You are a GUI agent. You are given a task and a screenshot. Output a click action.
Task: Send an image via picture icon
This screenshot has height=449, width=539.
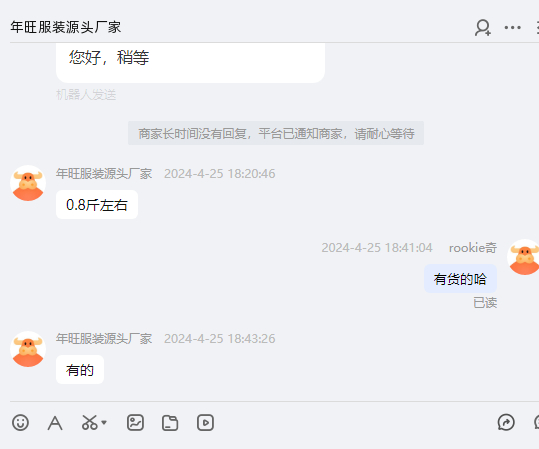point(135,423)
